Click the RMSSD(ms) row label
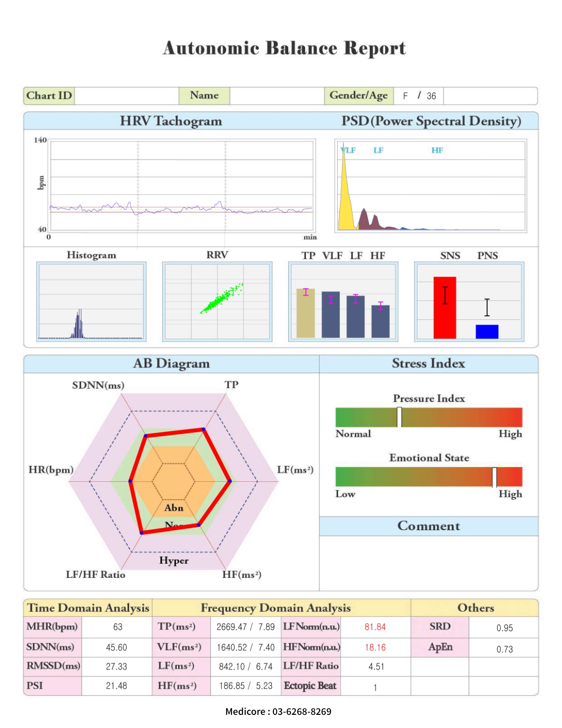Viewport: 562px width, 728px height. coord(53,666)
